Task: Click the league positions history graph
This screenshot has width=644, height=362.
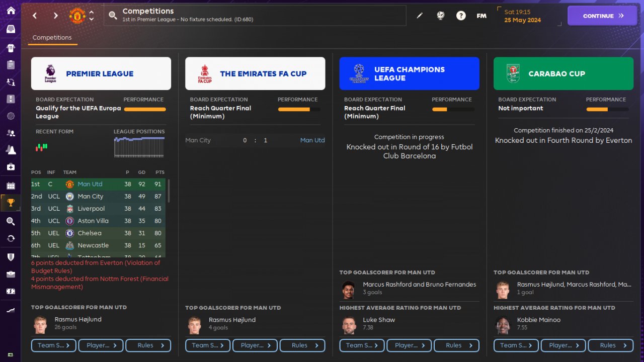Action: tap(139, 146)
